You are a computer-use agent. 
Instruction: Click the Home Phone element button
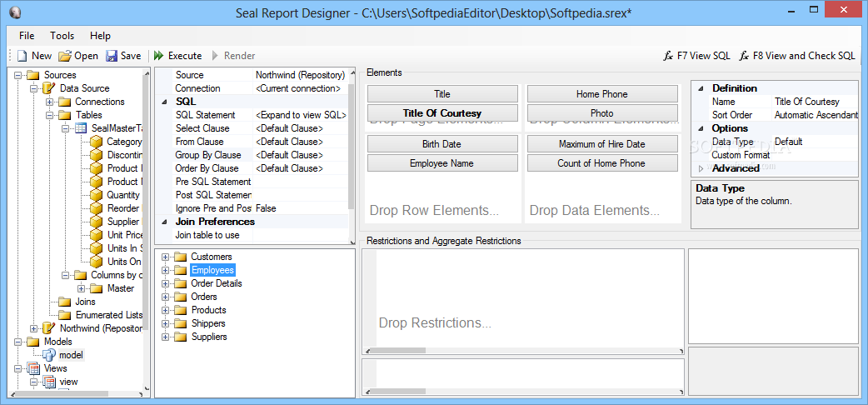click(x=602, y=94)
